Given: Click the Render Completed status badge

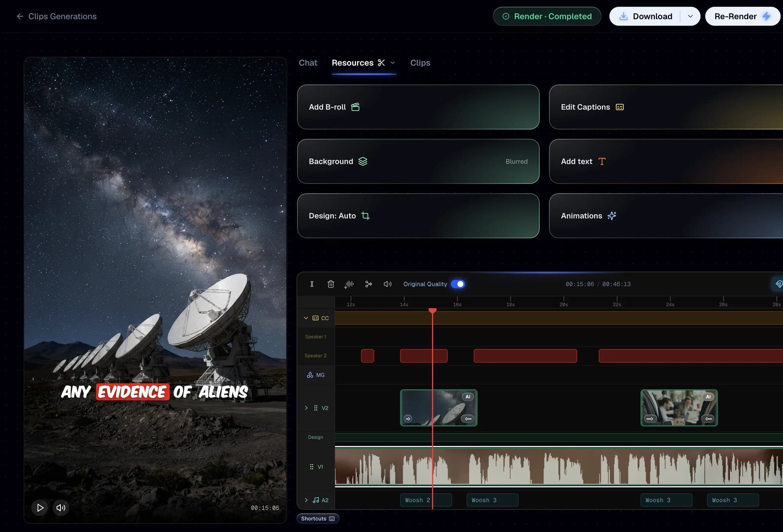Looking at the screenshot, I should [547, 16].
